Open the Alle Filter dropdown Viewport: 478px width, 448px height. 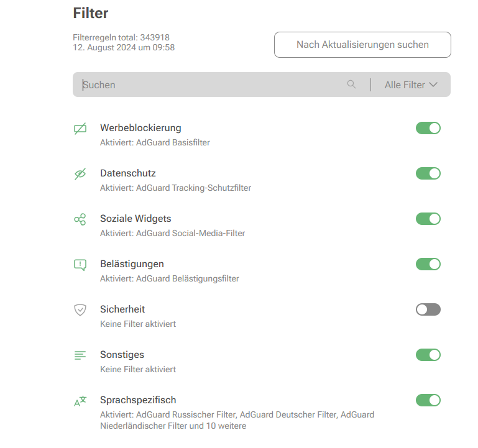(x=410, y=85)
